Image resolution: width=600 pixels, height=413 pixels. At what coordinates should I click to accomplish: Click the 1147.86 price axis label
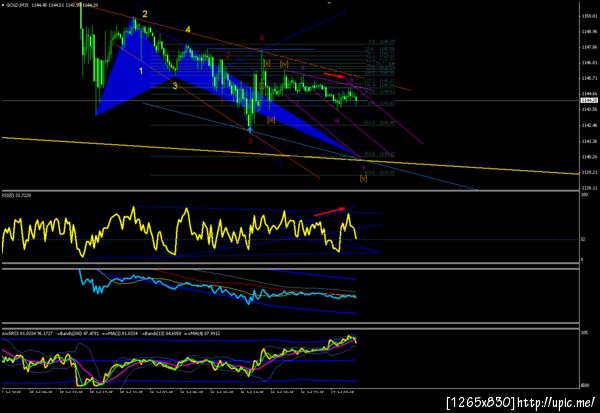click(589, 47)
